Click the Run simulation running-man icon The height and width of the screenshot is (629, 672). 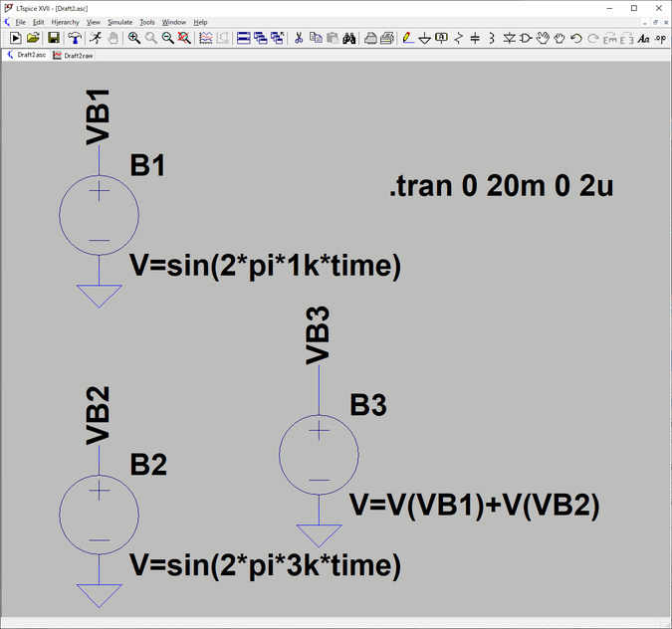95,38
